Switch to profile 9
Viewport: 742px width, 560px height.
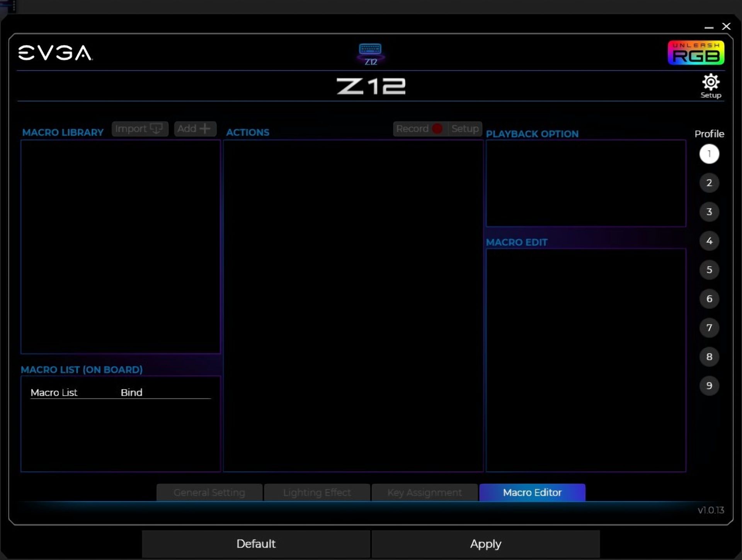point(709,386)
